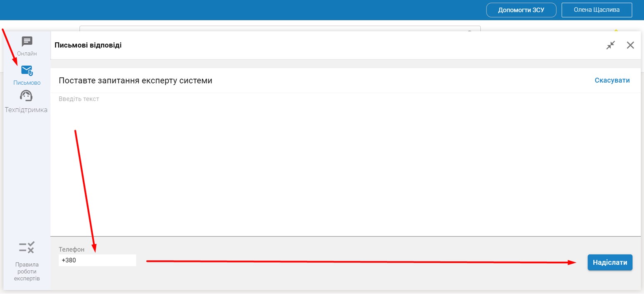Screen dimensions: 644x294
Task: Open the Техпідтримка headset icon
Action: point(26,96)
